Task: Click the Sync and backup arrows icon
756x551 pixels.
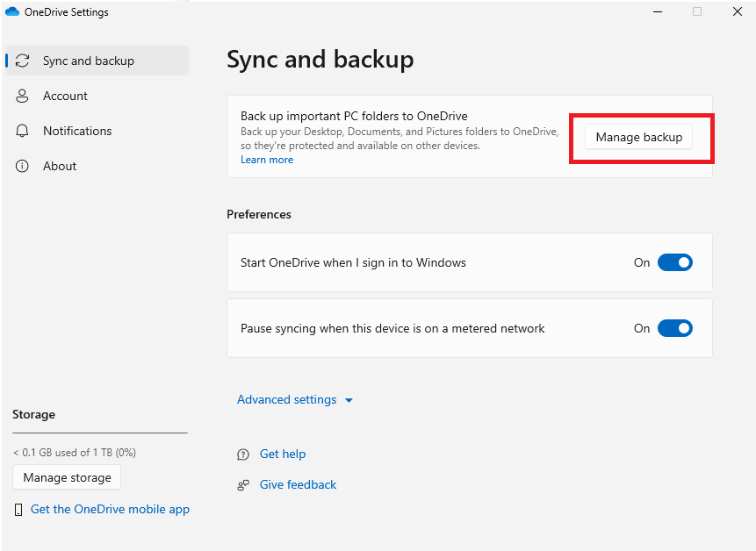Action: coord(23,61)
